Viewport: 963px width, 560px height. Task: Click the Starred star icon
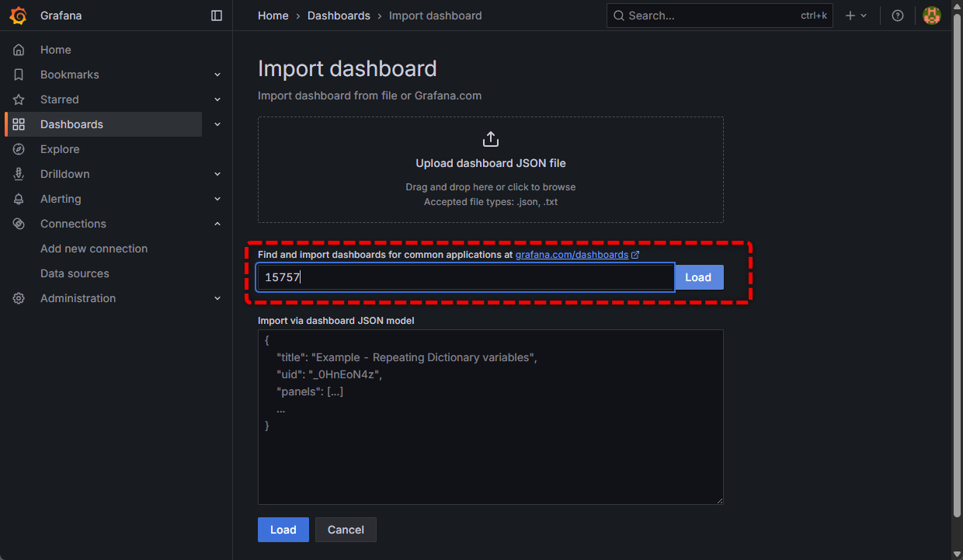(x=19, y=99)
